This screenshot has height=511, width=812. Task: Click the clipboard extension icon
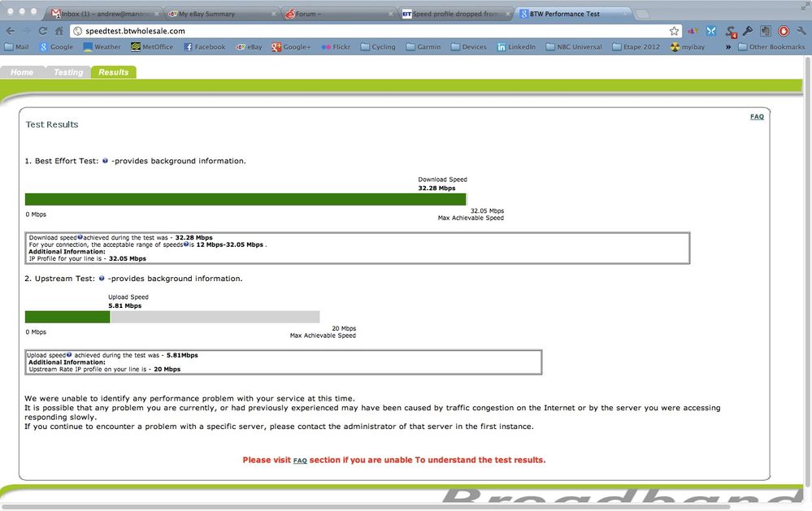pyautogui.click(x=766, y=31)
